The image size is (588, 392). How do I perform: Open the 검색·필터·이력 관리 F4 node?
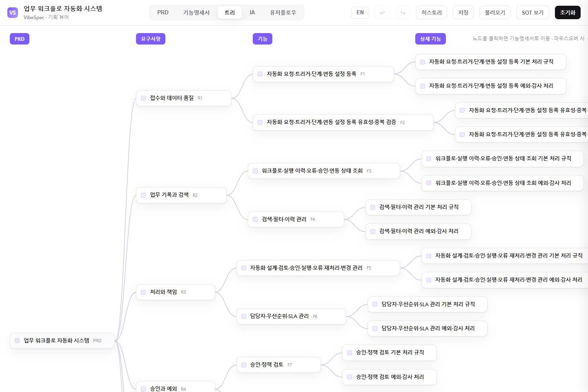[296, 219]
